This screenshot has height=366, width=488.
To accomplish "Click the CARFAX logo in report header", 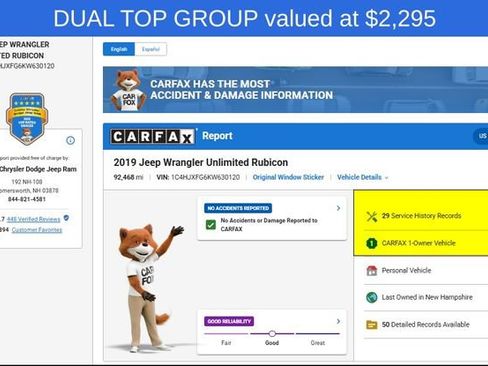I will (153, 136).
